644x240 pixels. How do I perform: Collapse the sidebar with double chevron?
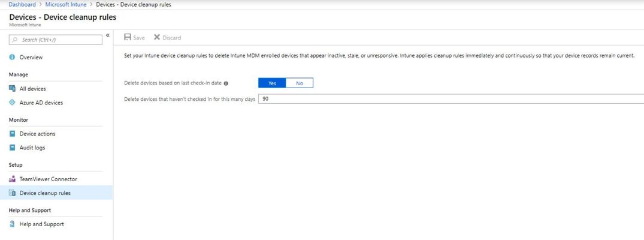pyautogui.click(x=108, y=35)
